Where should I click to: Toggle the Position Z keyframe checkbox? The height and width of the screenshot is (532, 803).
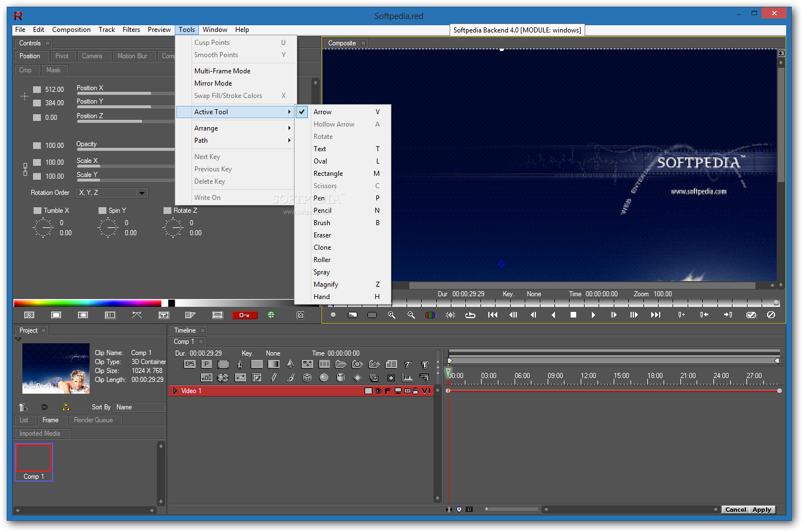[x=37, y=117]
